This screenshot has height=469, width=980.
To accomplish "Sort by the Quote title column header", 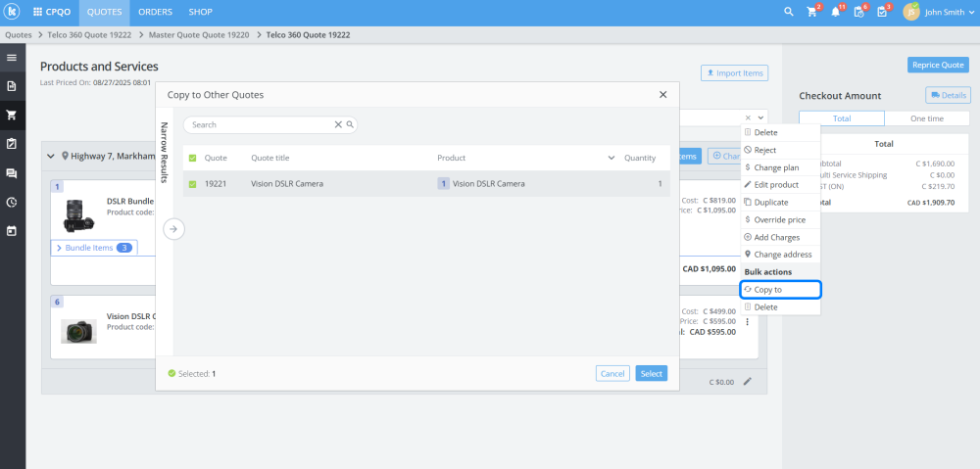I will [x=270, y=158].
